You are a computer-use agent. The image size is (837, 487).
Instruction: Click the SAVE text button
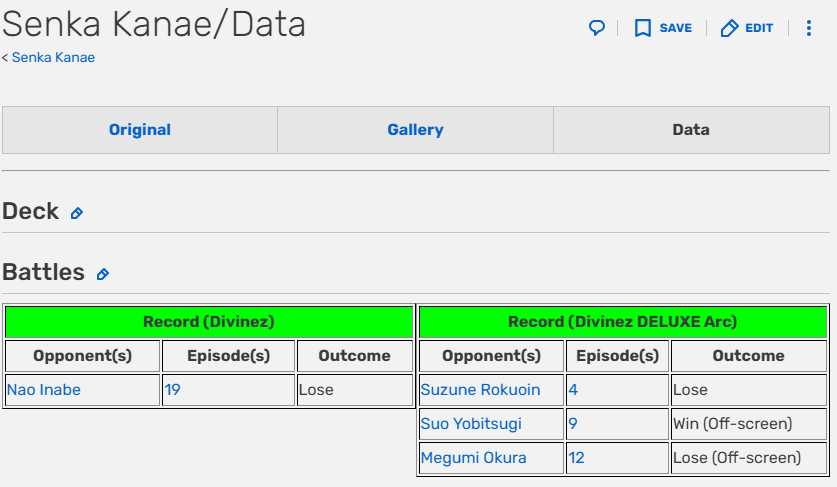point(675,28)
